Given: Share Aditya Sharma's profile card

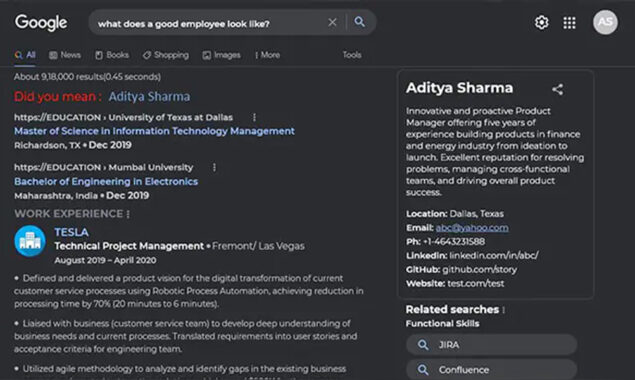Looking at the screenshot, I should pos(558,89).
